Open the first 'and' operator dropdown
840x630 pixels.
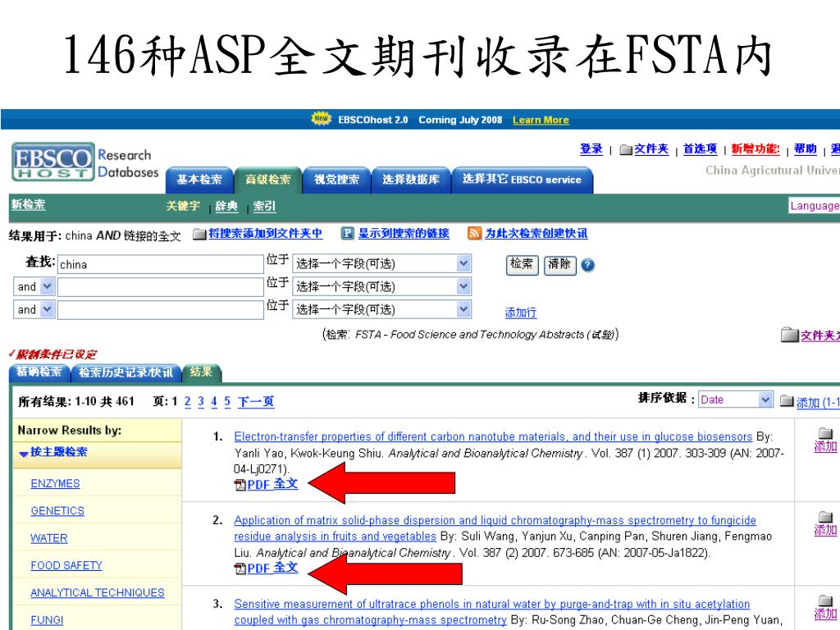point(34,286)
